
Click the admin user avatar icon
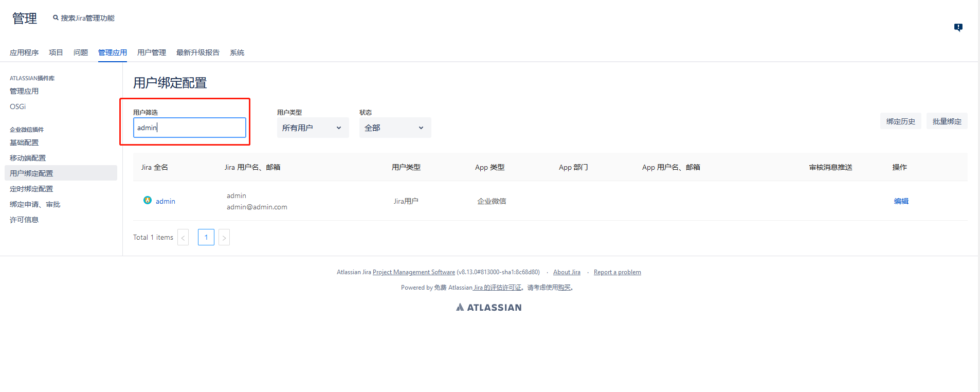point(148,201)
